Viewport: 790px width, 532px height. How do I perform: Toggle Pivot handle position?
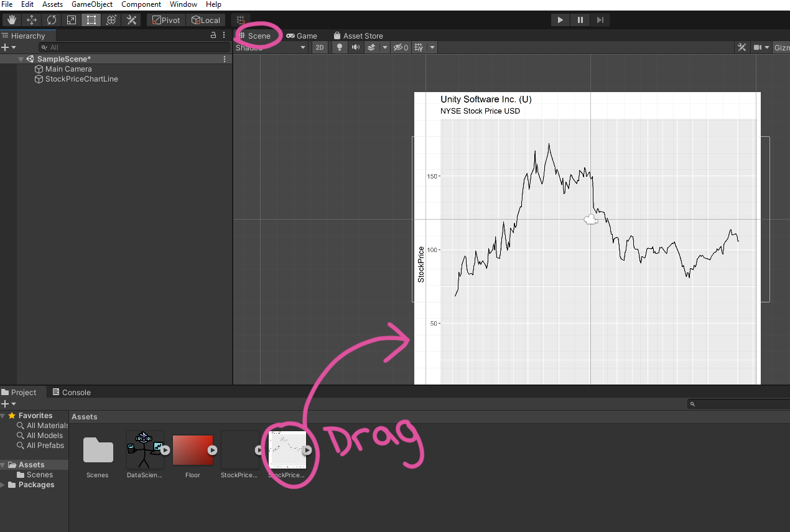[x=166, y=20]
